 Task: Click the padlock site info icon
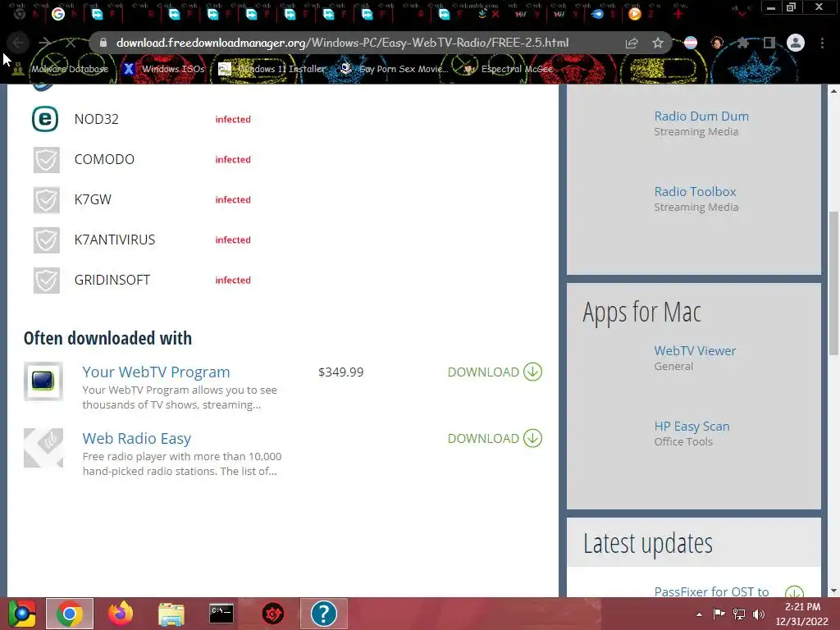click(103, 43)
